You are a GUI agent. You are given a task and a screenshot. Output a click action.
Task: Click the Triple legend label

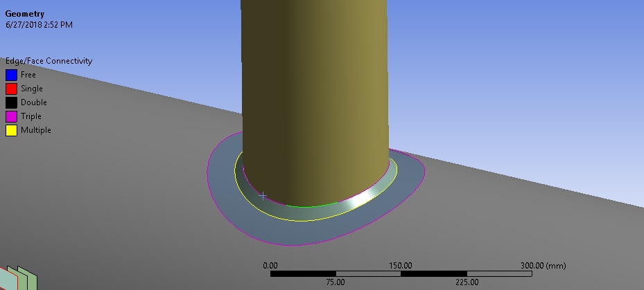[31, 116]
